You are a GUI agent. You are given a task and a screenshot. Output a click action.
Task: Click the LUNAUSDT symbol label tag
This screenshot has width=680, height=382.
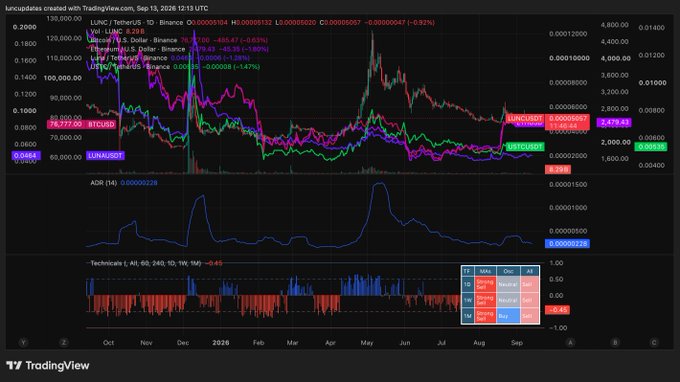point(105,155)
